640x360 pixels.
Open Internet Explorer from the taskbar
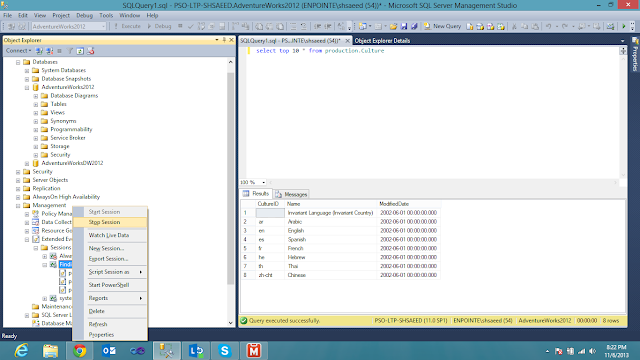(21, 351)
